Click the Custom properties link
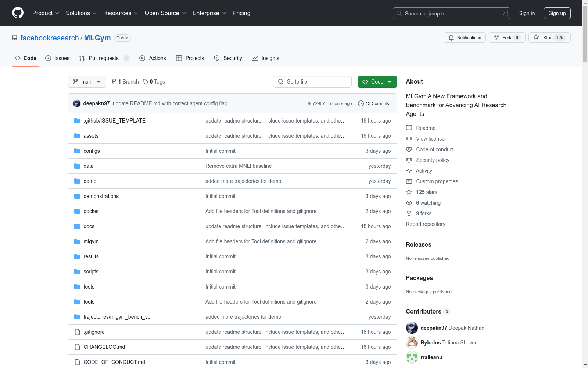588x368 pixels. pyautogui.click(x=437, y=181)
